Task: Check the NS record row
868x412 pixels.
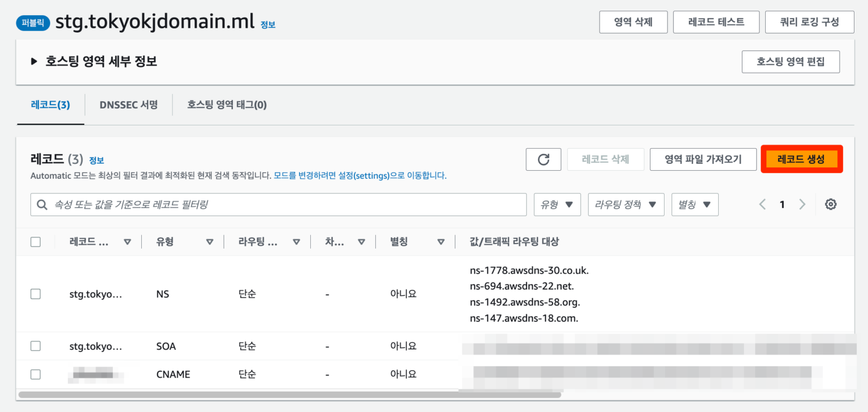Action: tap(36, 294)
